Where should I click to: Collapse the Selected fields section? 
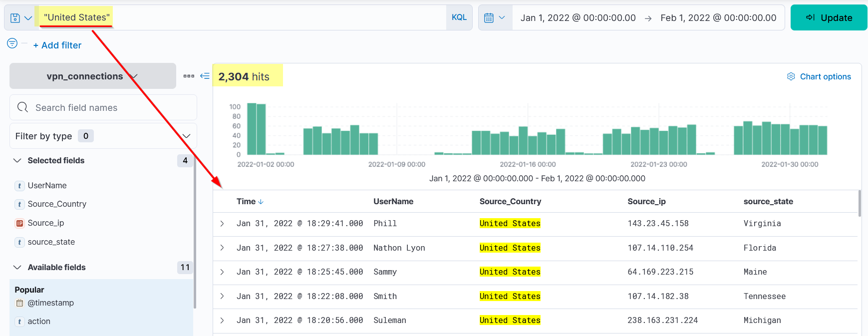click(17, 160)
